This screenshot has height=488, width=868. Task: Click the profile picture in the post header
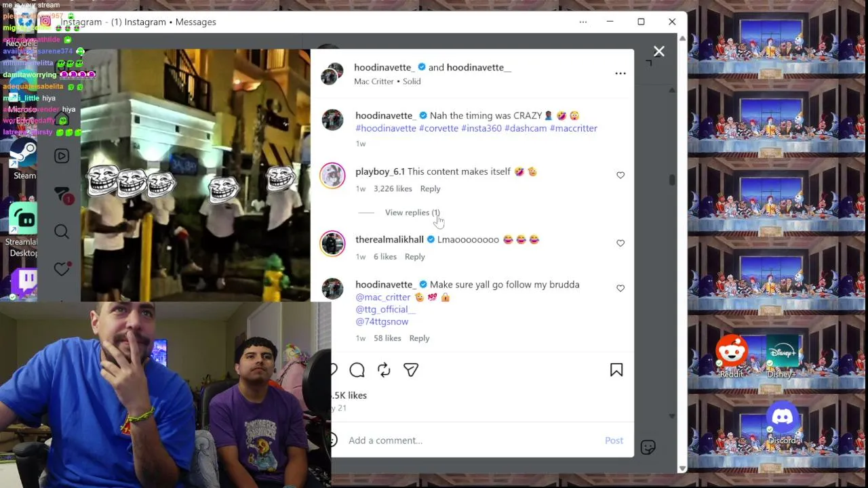[x=332, y=73]
